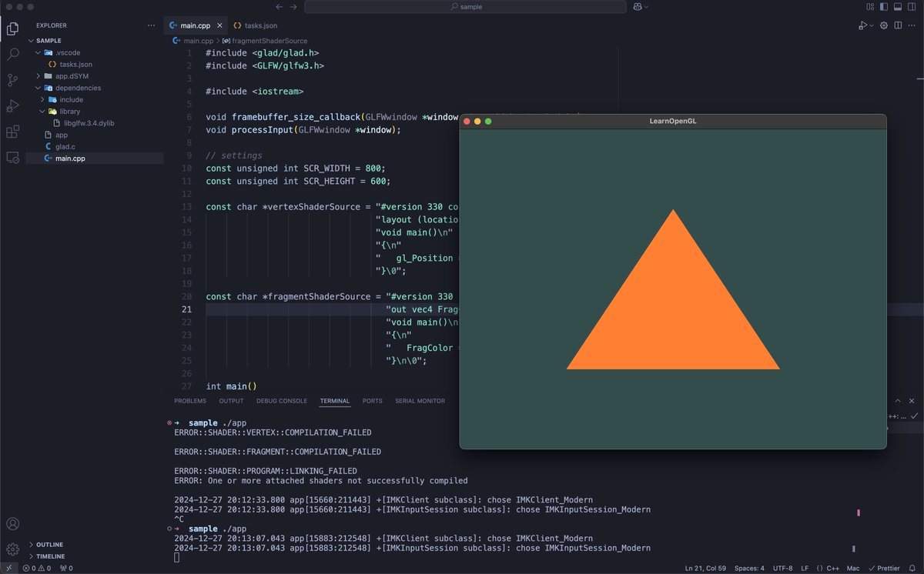Close the bottom panel

tap(912, 401)
